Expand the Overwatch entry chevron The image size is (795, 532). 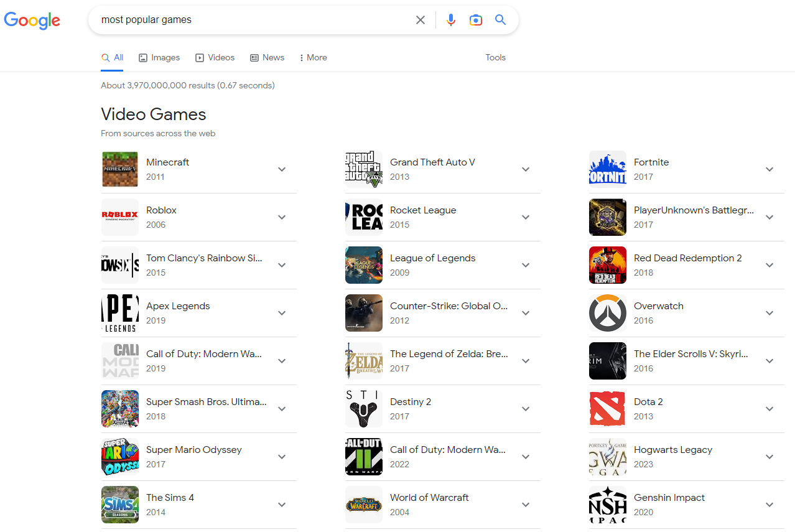coord(769,313)
